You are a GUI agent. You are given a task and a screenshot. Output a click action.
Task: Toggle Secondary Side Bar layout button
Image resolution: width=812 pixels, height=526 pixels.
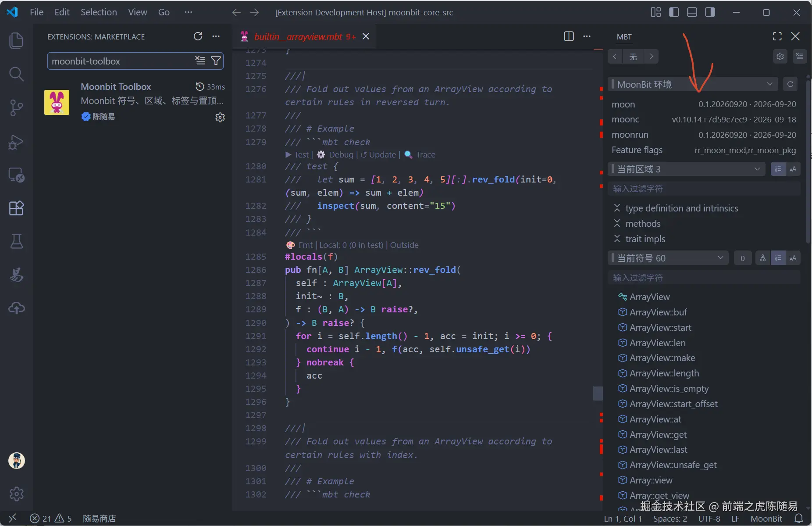(x=710, y=12)
